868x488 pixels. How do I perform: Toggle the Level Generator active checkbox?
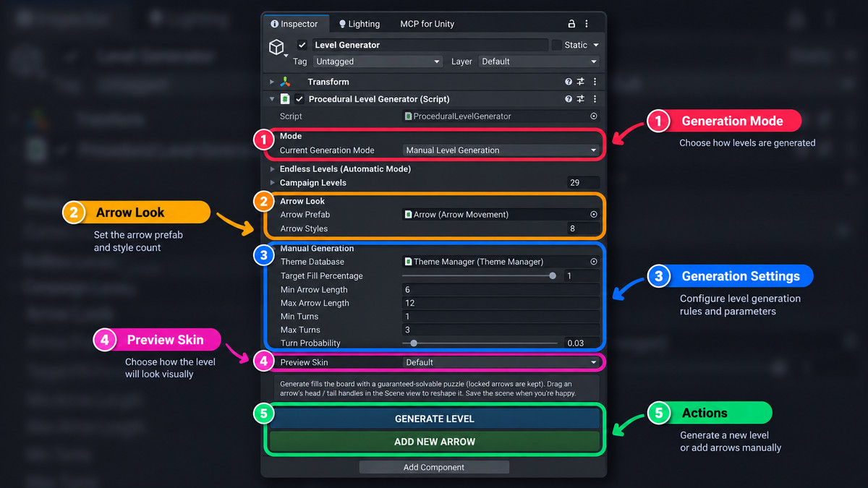[302, 45]
